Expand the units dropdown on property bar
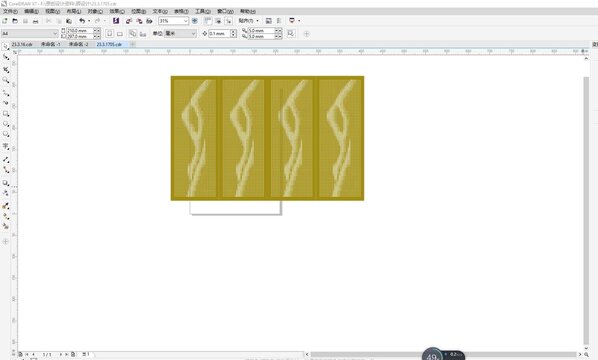Viewport: 598px width, 360px height. click(x=180, y=34)
